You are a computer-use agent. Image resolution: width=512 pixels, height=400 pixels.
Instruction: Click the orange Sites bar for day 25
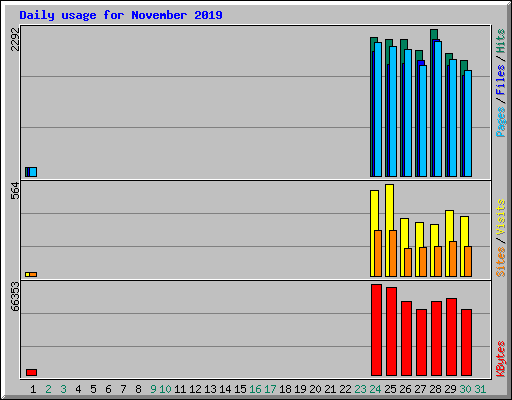click(x=393, y=253)
